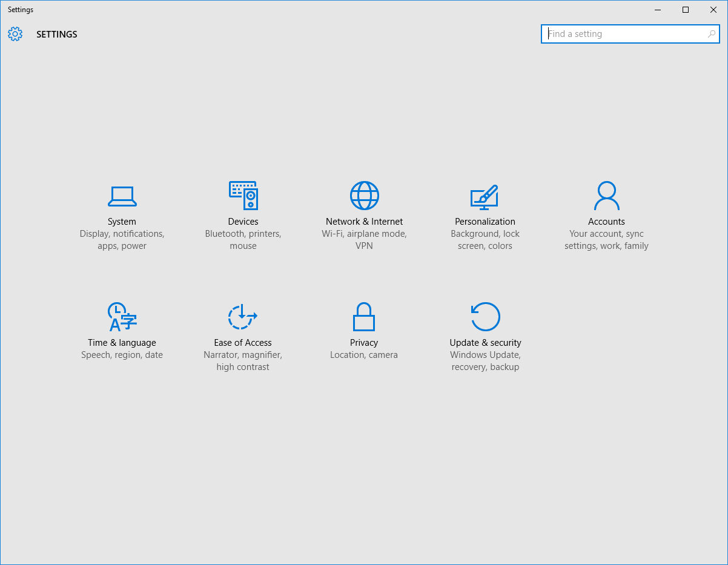Click 'Your account, sync settings, work, family' text
Image resolution: width=728 pixels, height=565 pixels.
(606, 240)
